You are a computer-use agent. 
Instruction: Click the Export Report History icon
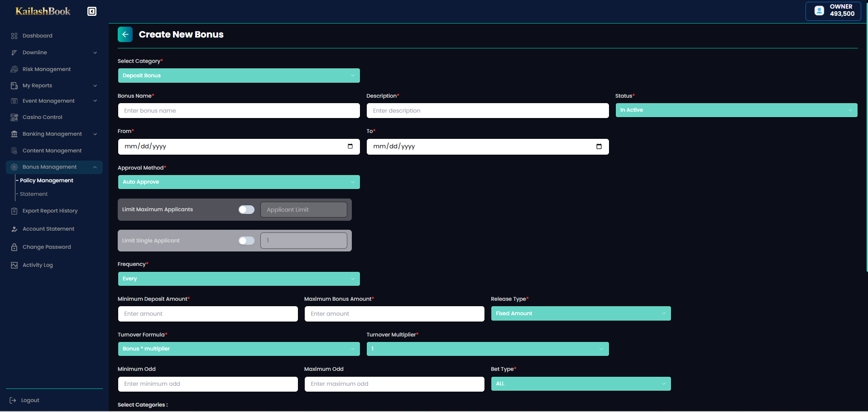[14, 211]
